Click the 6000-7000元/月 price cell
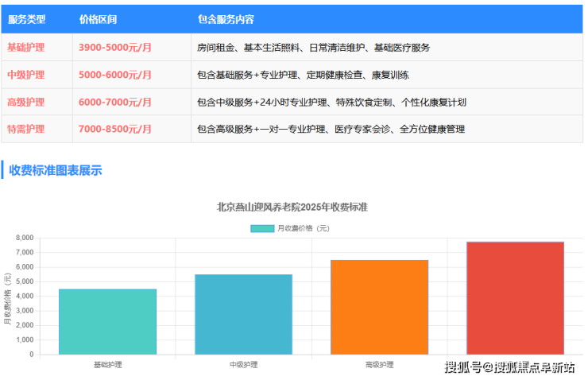 point(115,102)
